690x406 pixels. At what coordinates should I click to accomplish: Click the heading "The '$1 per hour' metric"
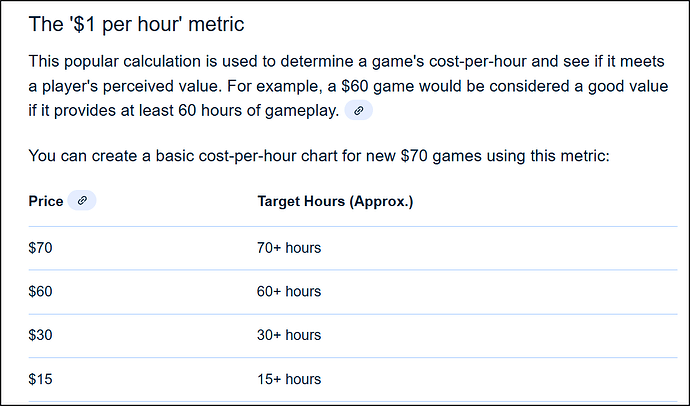click(x=136, y=23)
